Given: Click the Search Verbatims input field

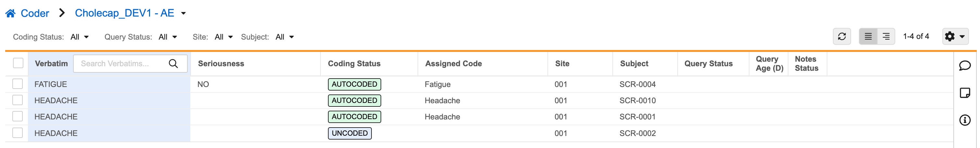Looking at the screenshot, I should pos(121,64).
